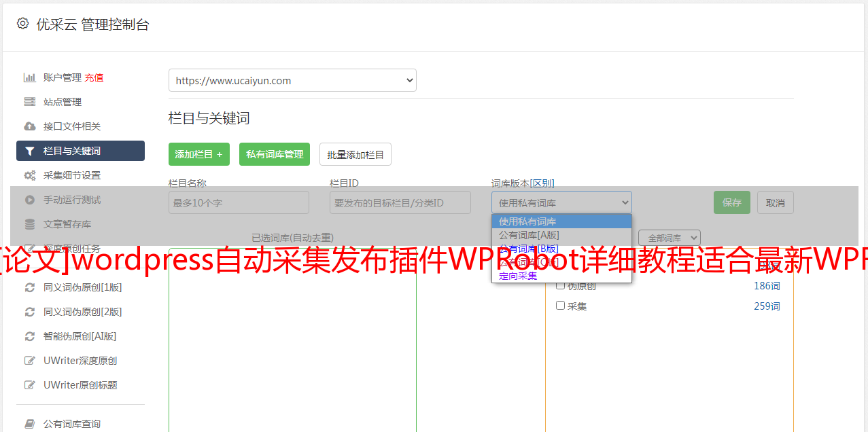
Task: Choose option 定向采集 in open list
Action: click(561, 276)
